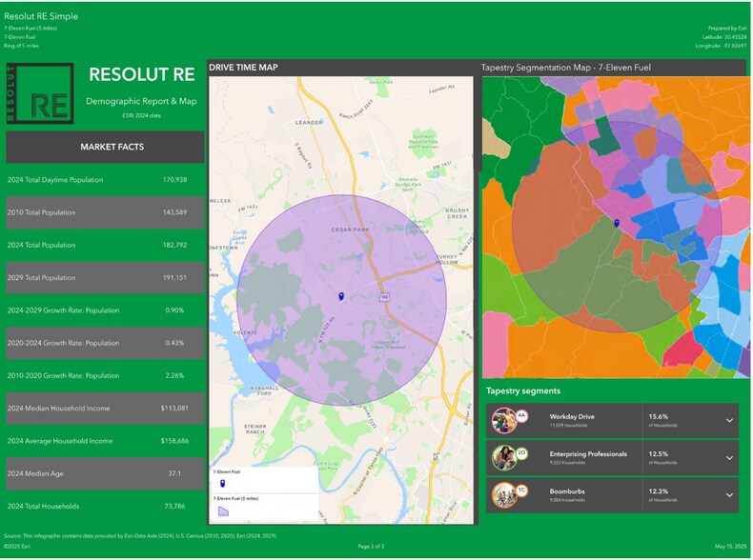Click the 15.6% of households value

coord(659,416)
